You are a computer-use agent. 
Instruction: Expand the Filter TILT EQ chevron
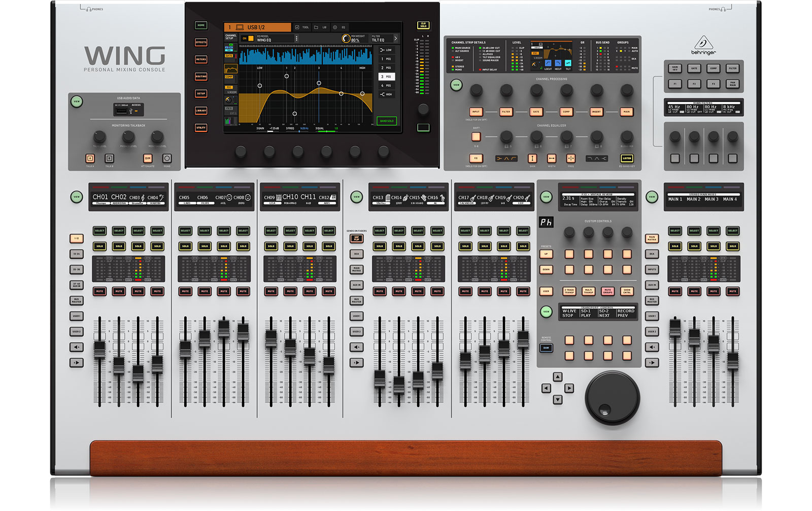point(396,39)
